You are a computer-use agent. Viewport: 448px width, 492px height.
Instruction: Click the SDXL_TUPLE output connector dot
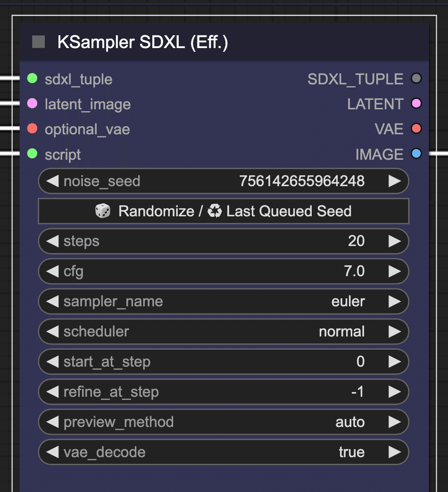click(x=416, y=78)
